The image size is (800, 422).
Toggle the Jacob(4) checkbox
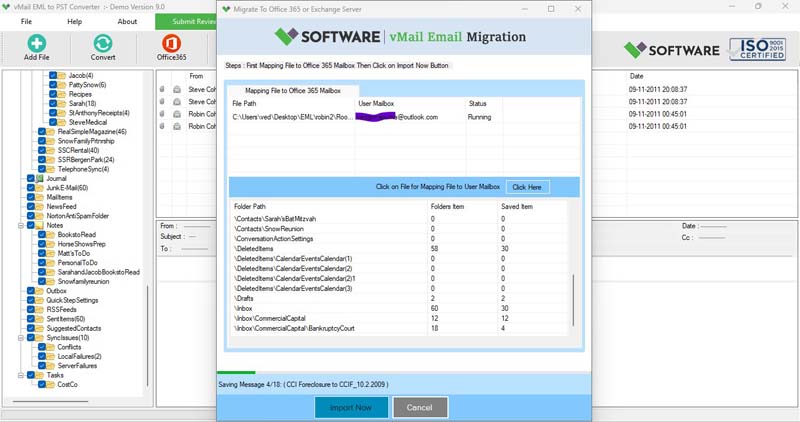[53, 76]
